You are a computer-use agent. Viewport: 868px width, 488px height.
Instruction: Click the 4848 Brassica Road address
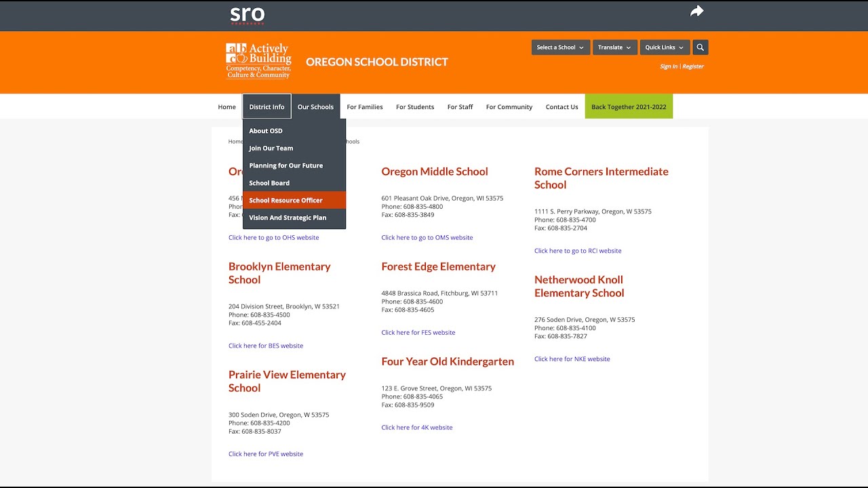pyautogui.click(x=439, y=293)
